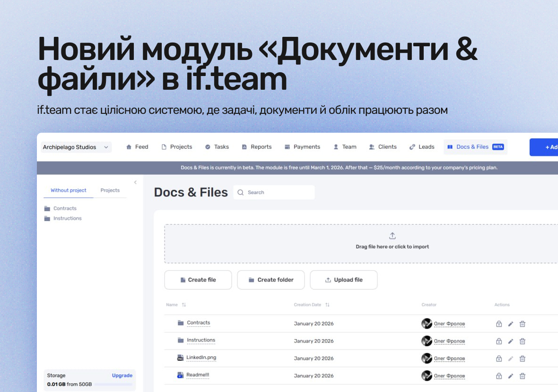Go to Tasks in top navigation
This screenshot has width=558, height=392.
point(217,147)
